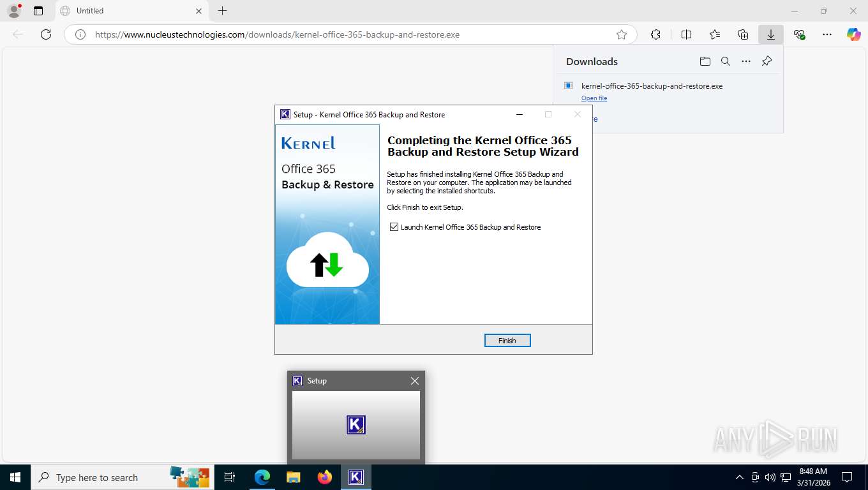The image size is (868, 490).
Task: Open tab actions menu icon
Action: (38, 11)
